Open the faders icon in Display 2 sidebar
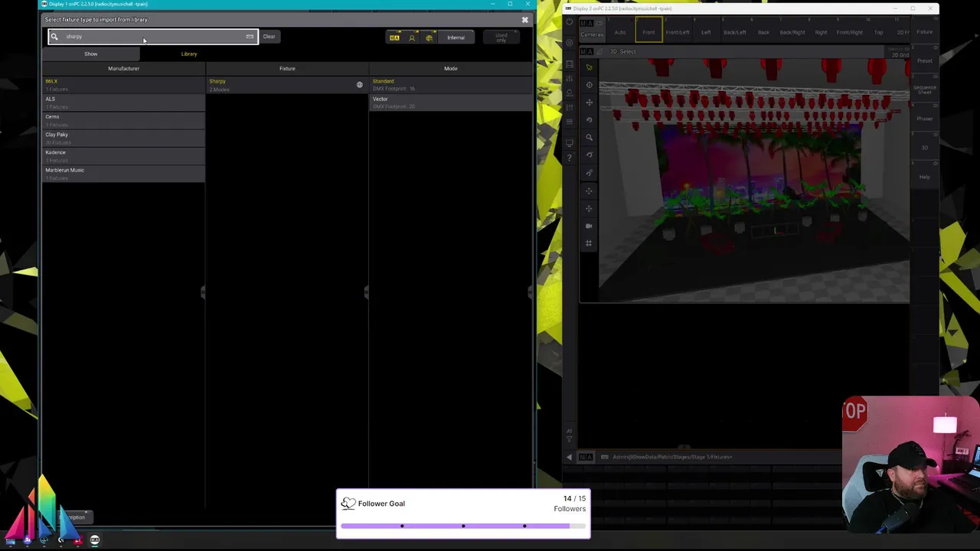This screenshot has height=551, width=980. pyautogui.click(x=569, y=79)
